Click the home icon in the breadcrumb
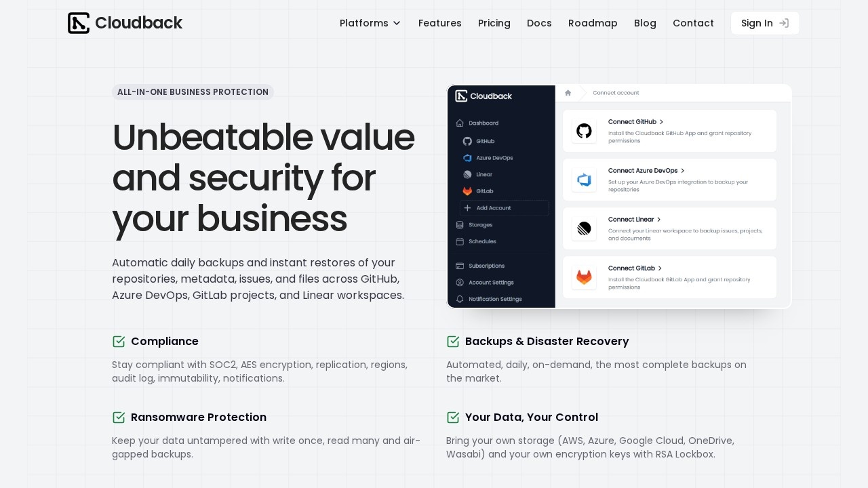The height and width of the screenshot is (488, 868). [x=568, y=93]
